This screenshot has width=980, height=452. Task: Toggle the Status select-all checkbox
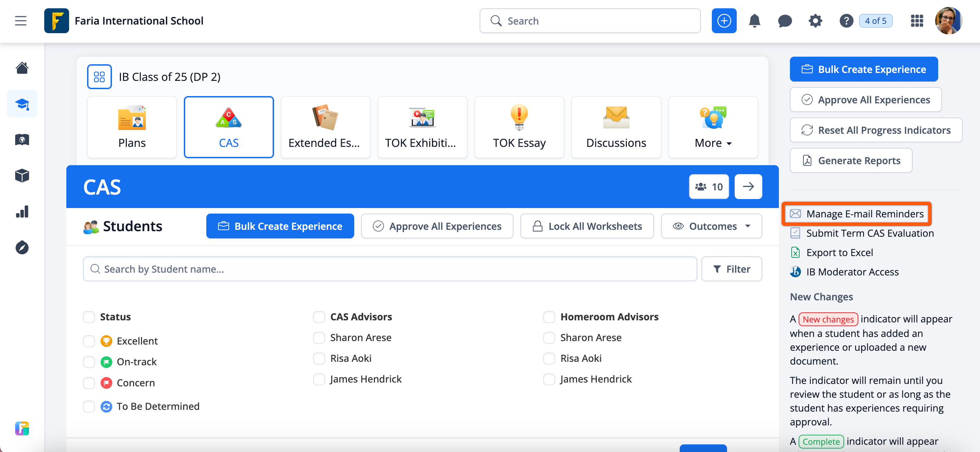pyautogui.click(x=89, y=317)
